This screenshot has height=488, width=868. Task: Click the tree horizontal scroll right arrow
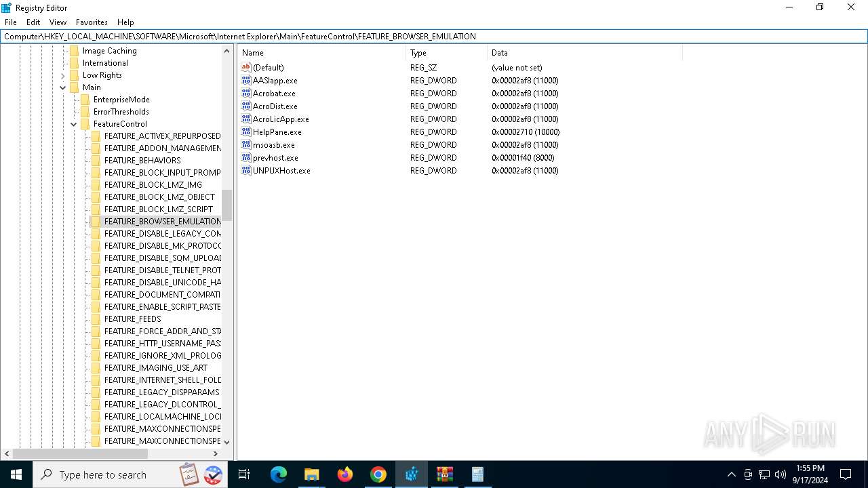coord(216,453)
